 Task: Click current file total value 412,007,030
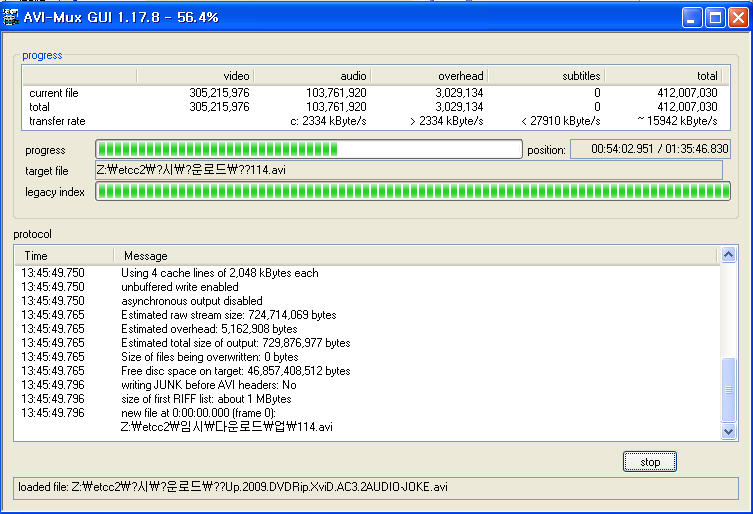pyautogui.click(x=687, y=93)
